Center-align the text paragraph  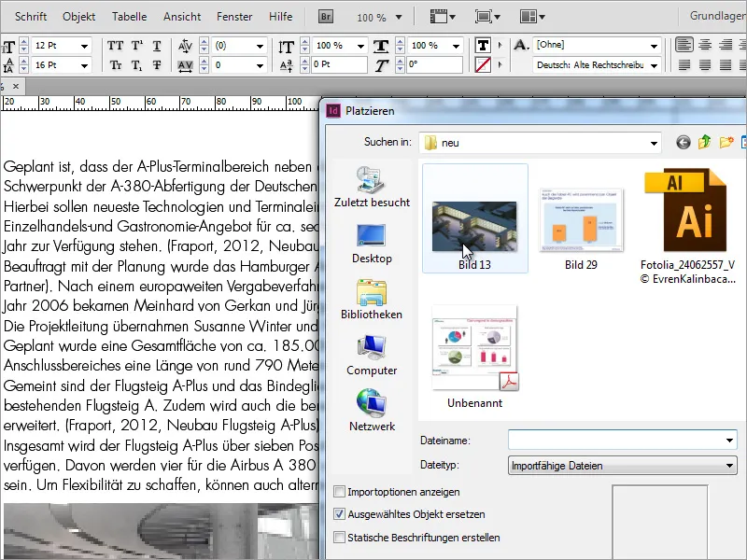(705, 45)
